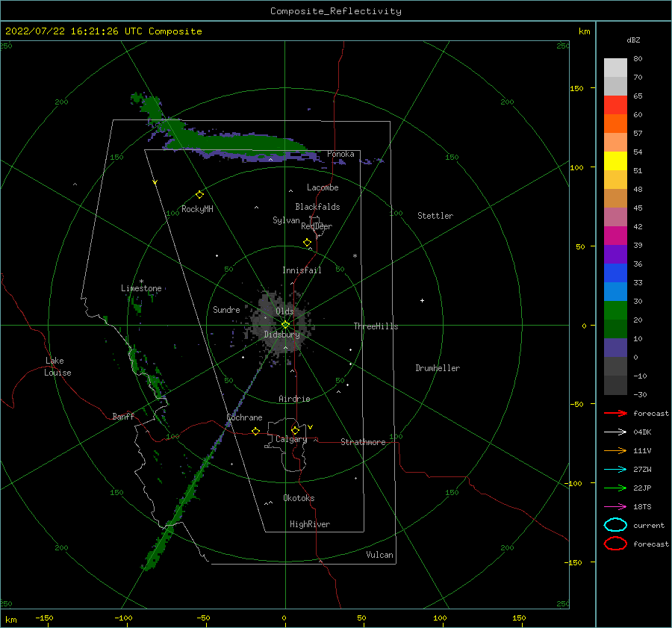Click the HighRiver label
The height and width of the screenshot is (628, 672).
(310, 524)
